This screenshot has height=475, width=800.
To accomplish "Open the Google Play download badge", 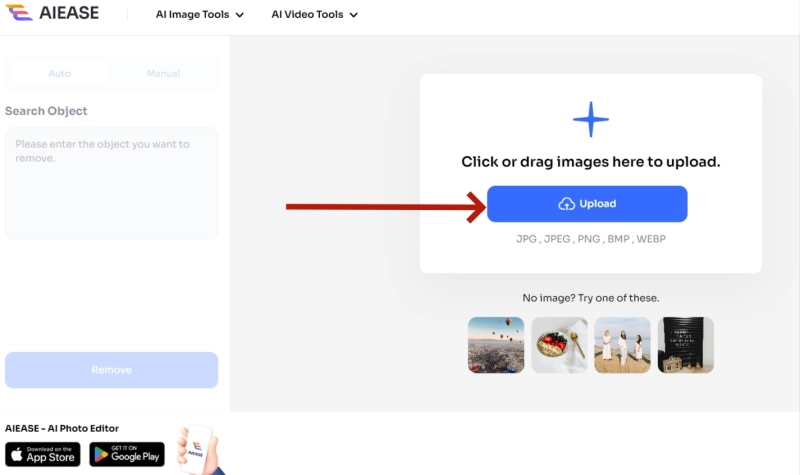I will [127, 454].
